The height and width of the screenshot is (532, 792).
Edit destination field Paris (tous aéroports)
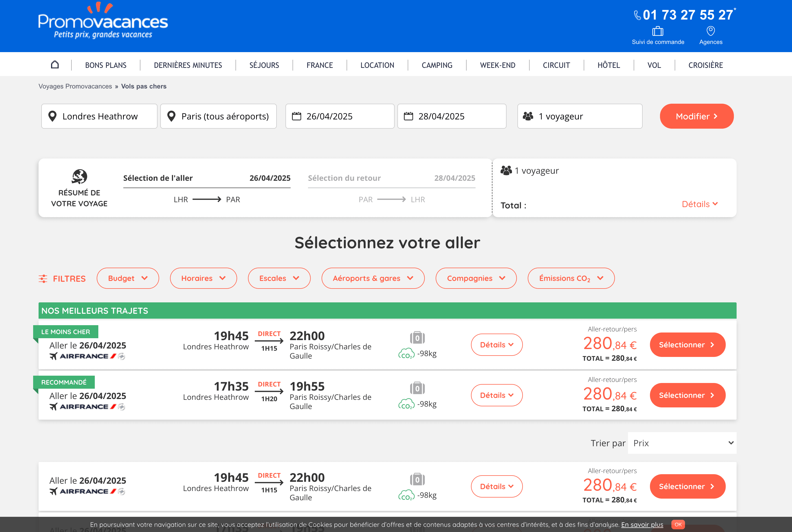[x=218, y=116]
